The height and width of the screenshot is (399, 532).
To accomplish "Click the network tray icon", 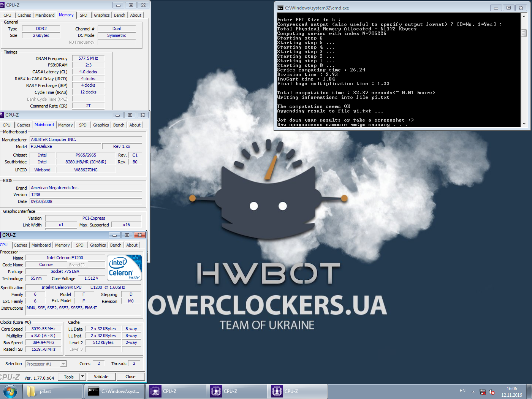I will coord(483,392).
